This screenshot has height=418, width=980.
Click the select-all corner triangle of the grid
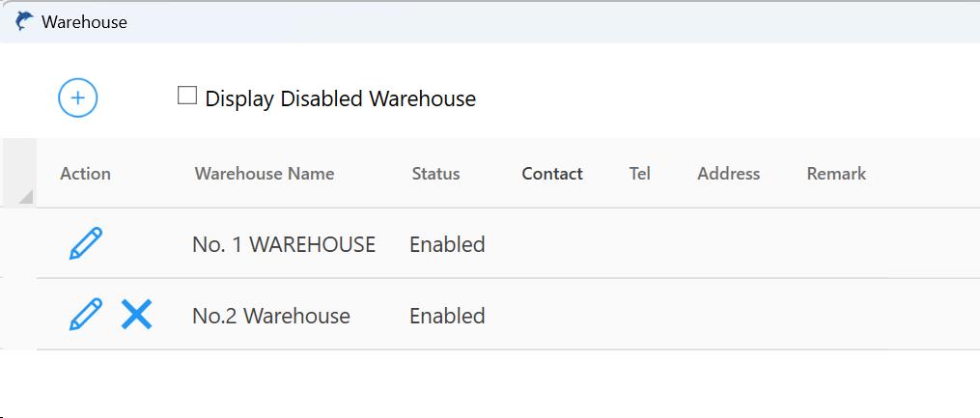click(23, 196)
